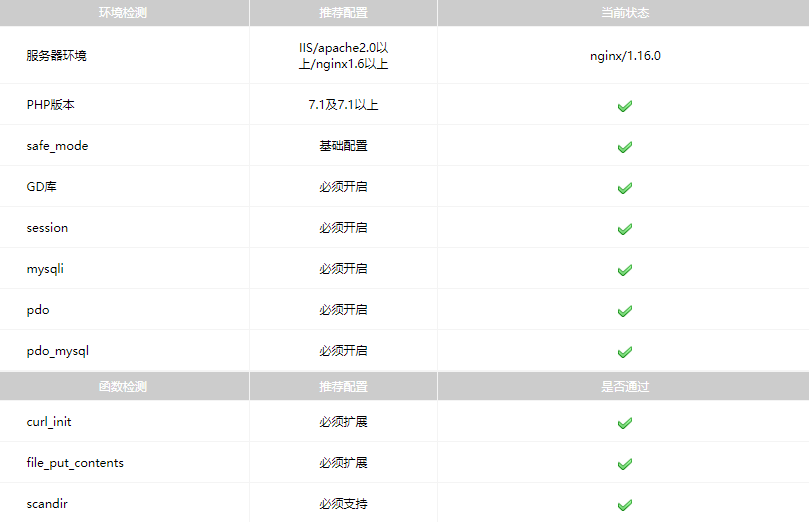This screenshot has width=809, height=522.
Task: Click the 7.1及7.1以上 recommended value
Action: pyautogui.click(x=343, y=105)
